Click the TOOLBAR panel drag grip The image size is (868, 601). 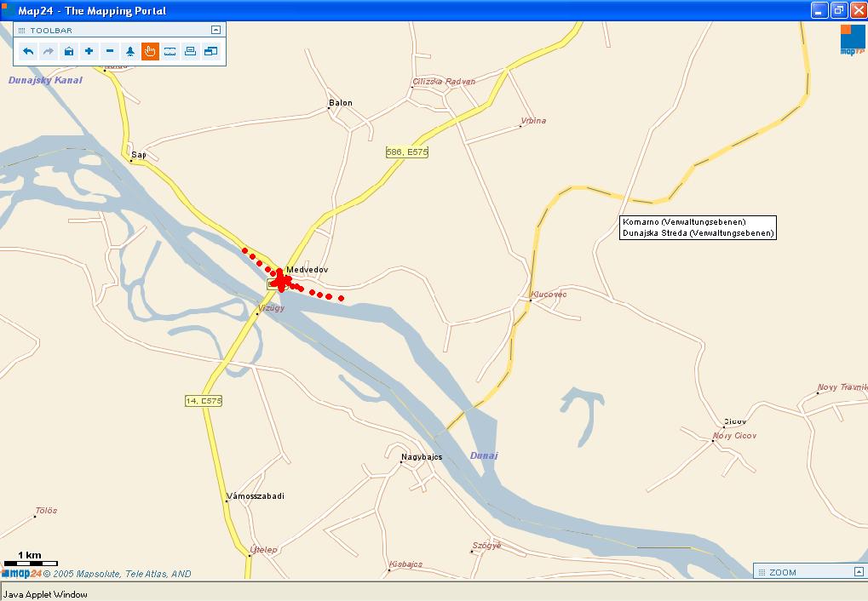(22, 31)
